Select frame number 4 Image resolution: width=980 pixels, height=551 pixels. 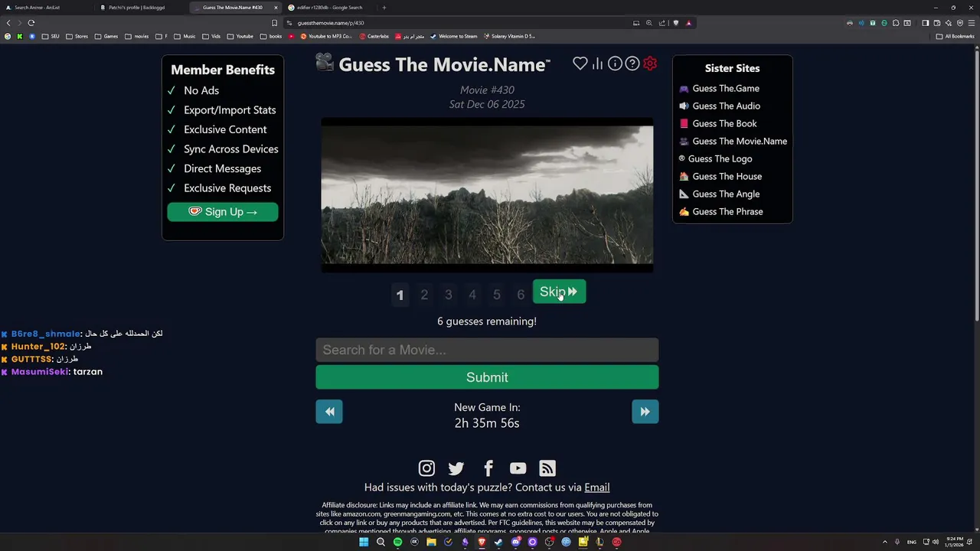pyautogui.click(x=472, y=295)
